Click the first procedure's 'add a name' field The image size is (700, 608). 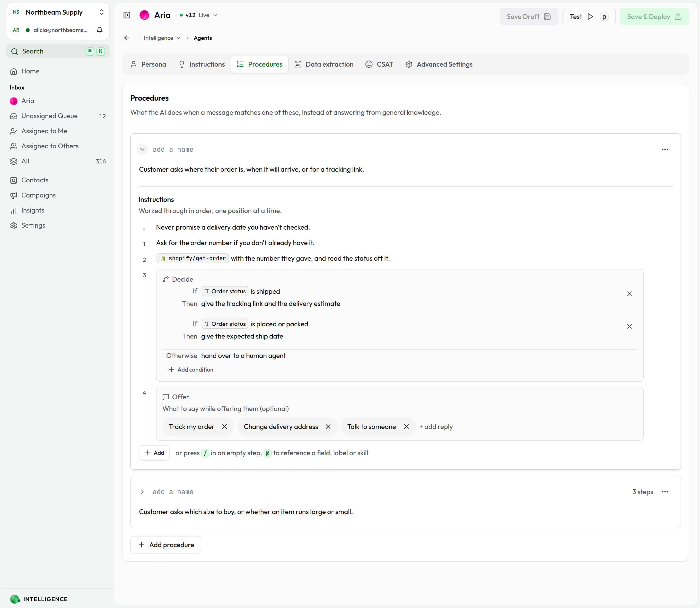coord(173,149)
